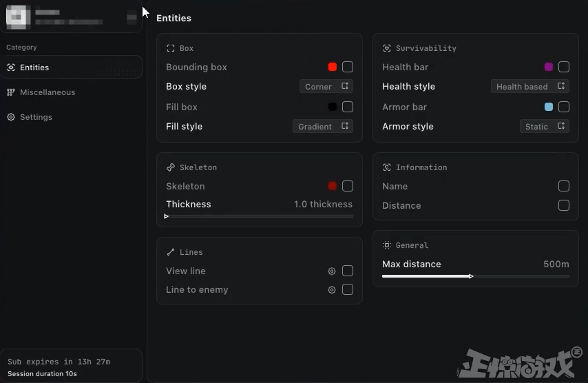Pick the red Bounding box color swatch
Image resolution: width=588 pixels, height=383 pixels.
333,67
